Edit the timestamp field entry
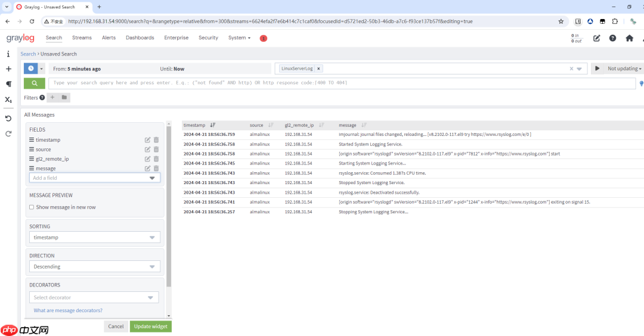 point(147,140)
